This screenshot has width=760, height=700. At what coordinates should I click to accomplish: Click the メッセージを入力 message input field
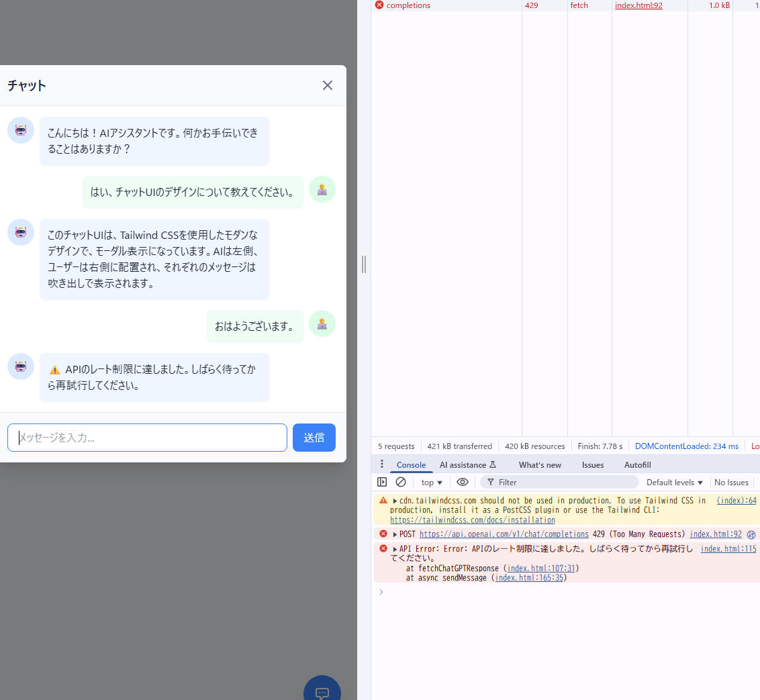[147, 438]
